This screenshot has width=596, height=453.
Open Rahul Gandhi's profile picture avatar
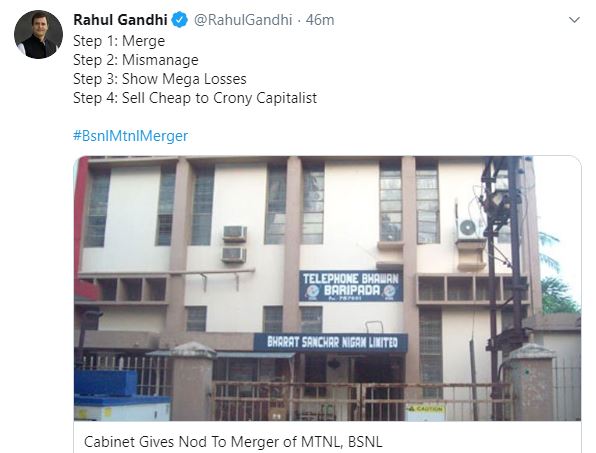point(38,35)
